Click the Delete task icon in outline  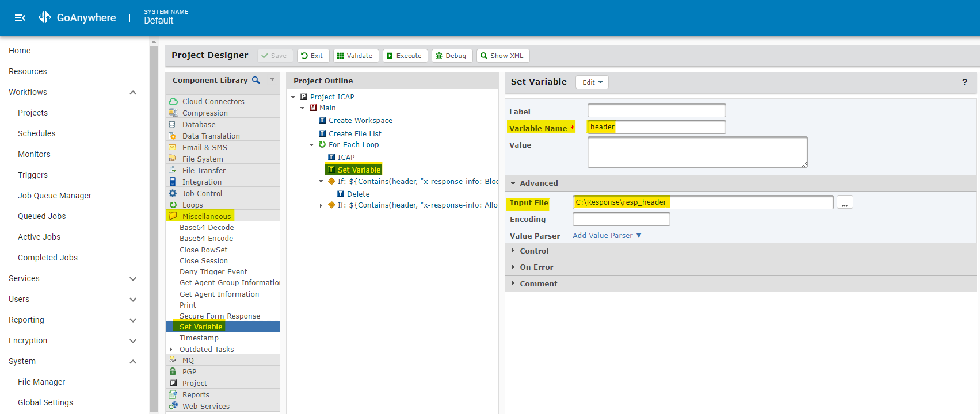click(x=341, y=194)
